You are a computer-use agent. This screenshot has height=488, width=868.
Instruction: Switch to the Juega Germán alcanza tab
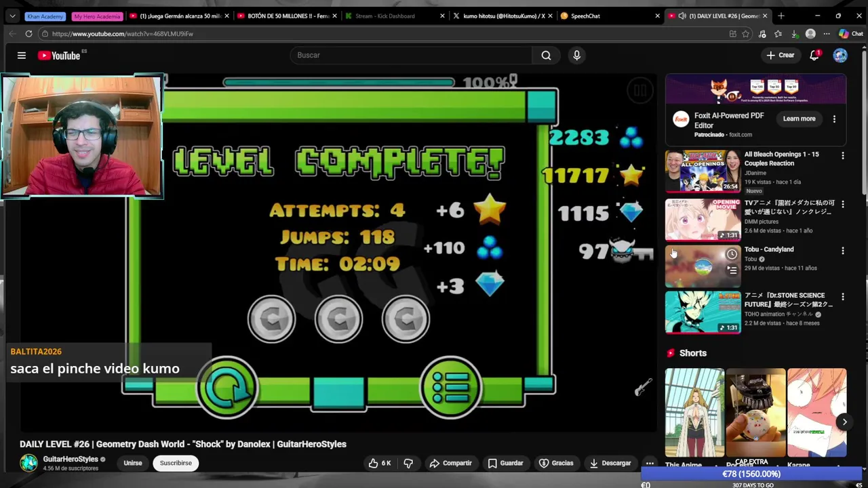coord(179,16)
